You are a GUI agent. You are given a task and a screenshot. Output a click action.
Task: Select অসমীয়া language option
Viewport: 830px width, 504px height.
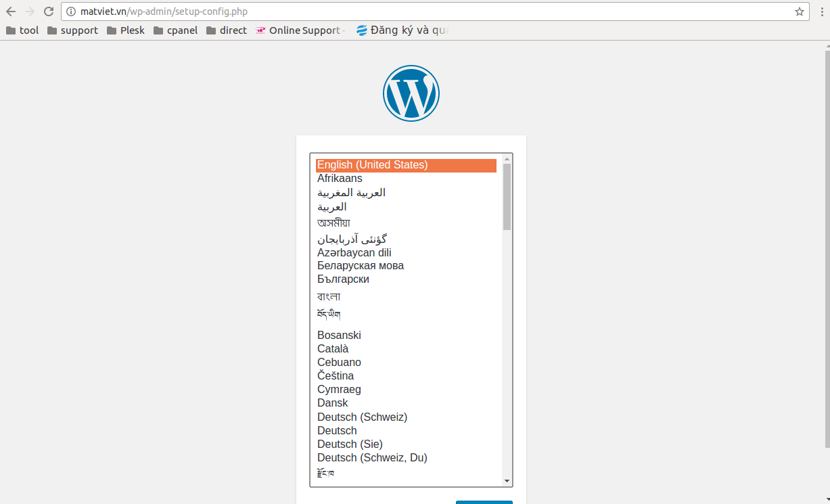pyautogui.click(x=406, y=223)
